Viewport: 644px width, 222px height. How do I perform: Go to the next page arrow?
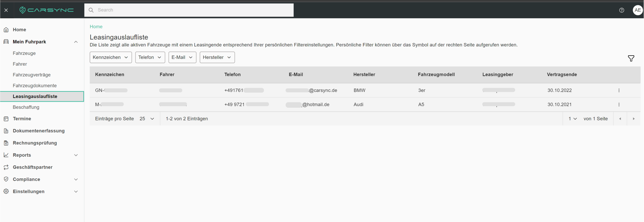(634, 119)
